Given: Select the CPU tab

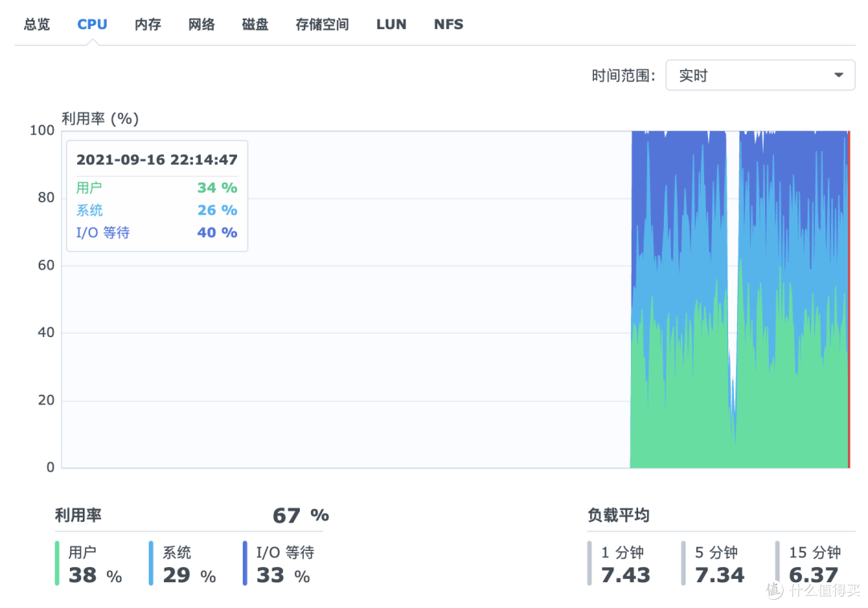Looking at the screenshot, I should [92, 24].
